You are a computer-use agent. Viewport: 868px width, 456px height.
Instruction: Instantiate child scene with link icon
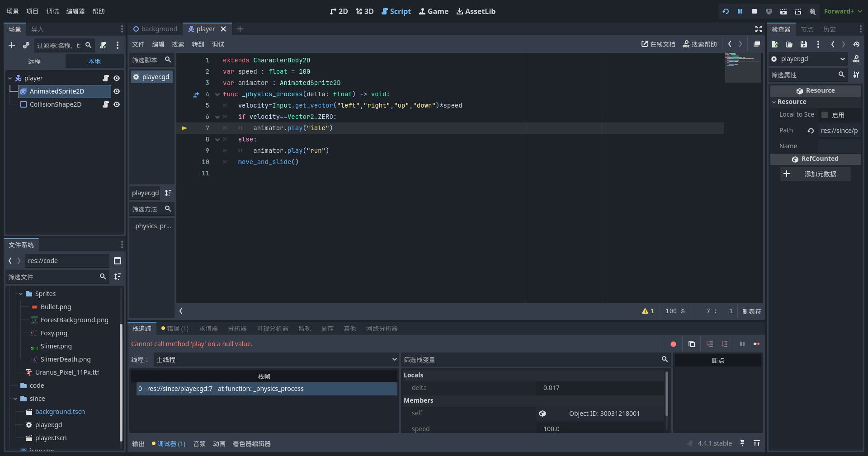click(x=26, y=45)
